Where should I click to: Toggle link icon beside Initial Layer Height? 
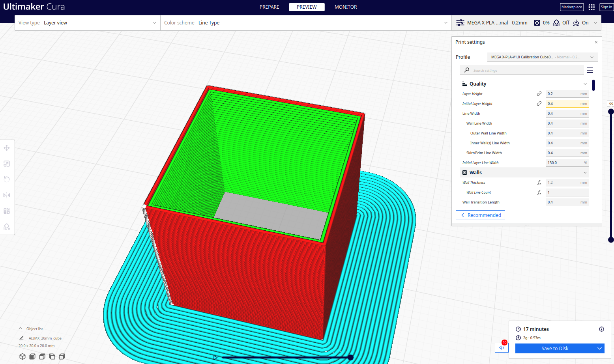point(539,104)
